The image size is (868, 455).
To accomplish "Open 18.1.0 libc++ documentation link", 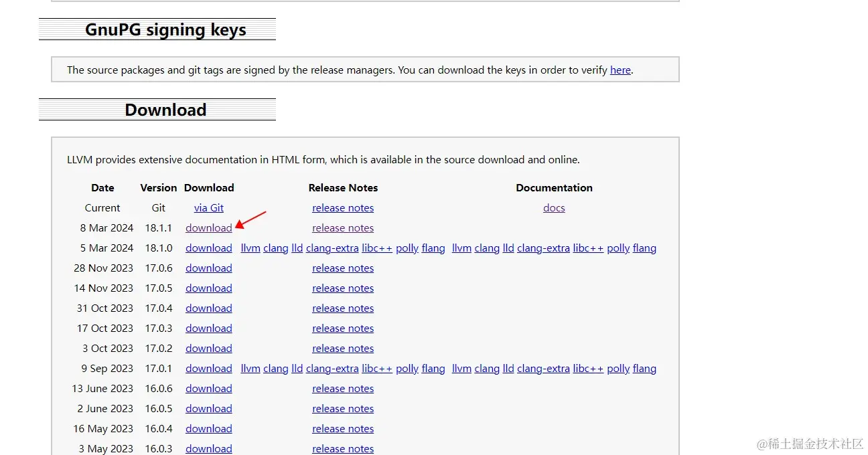I will (588, 248).
